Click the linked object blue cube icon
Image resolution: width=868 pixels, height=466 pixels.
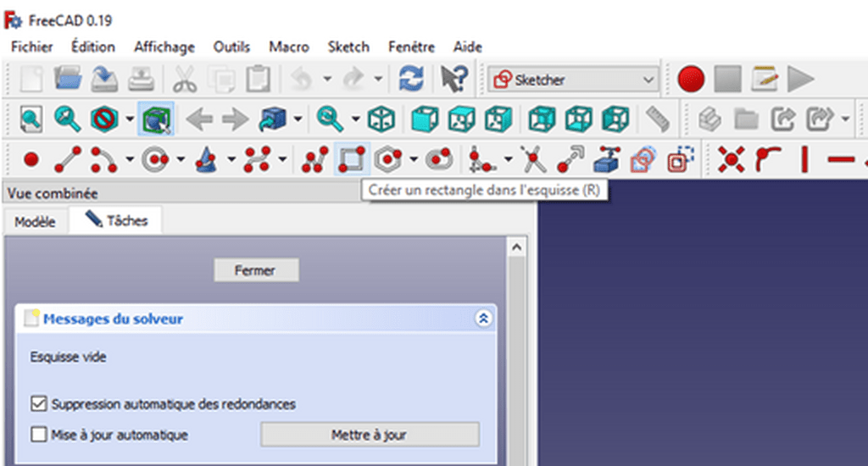(273, 119)
